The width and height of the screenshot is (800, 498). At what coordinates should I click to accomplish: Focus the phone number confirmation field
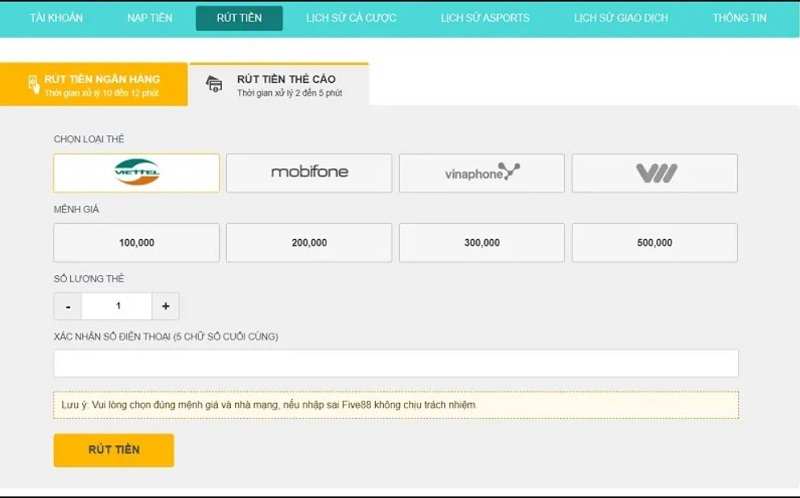click(395, 363)
